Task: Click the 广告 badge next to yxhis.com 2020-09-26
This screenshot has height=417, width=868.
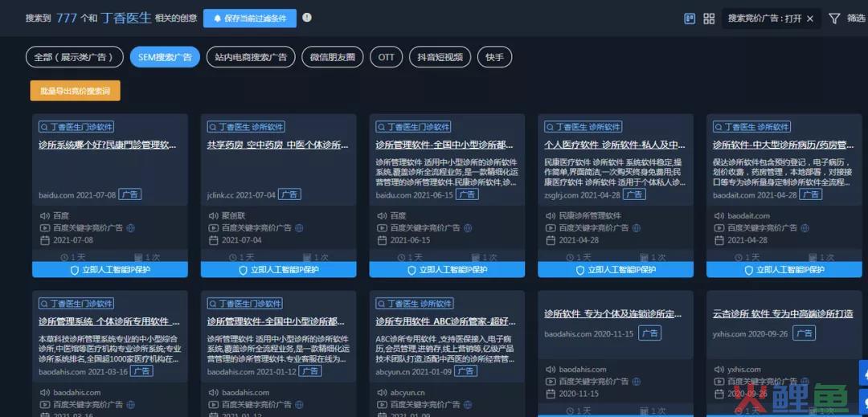Action: tap(804, 333)
